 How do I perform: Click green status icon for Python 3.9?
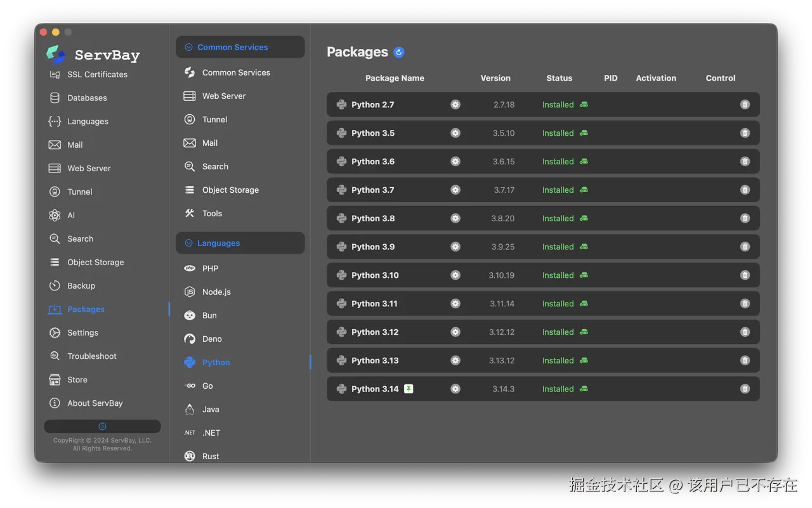[584, 247]
